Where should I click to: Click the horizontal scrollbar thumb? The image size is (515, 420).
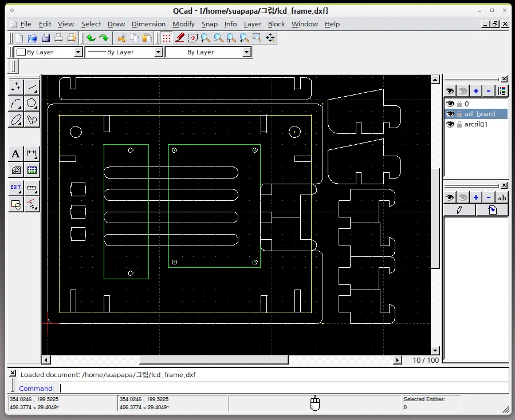(x=214, y=360)
